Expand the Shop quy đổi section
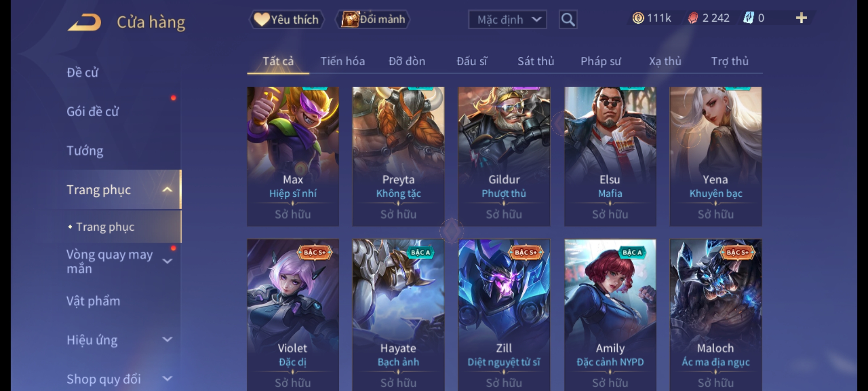 [167, 379]
